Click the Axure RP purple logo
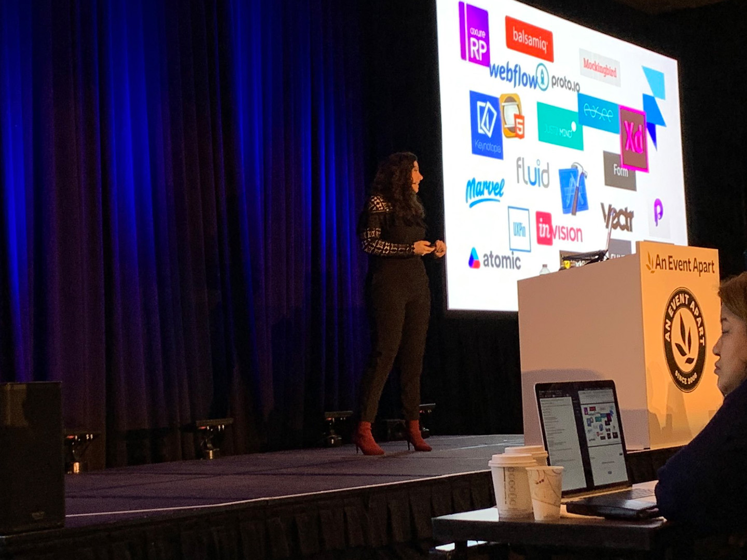 click(x=474, y=35)
